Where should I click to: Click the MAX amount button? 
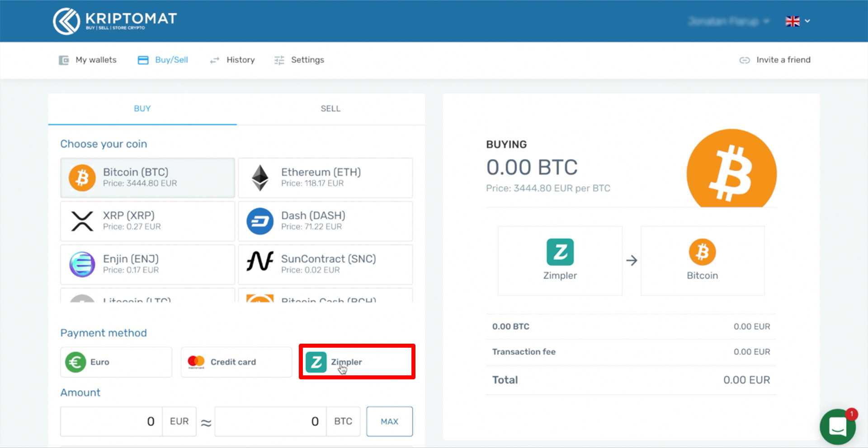coord(390,421)
